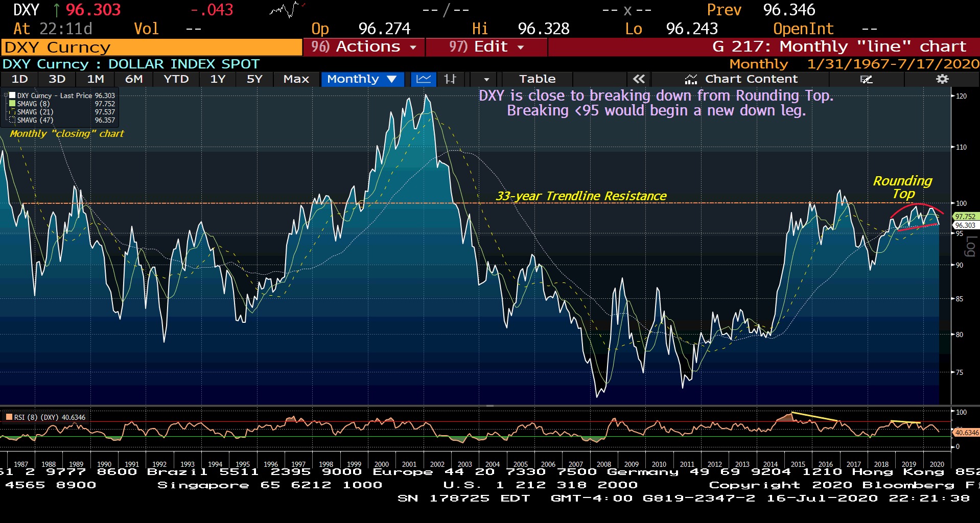This screenshot has width=980, height=523.
Task: Open the Actions menu
Action: point(364,47)
